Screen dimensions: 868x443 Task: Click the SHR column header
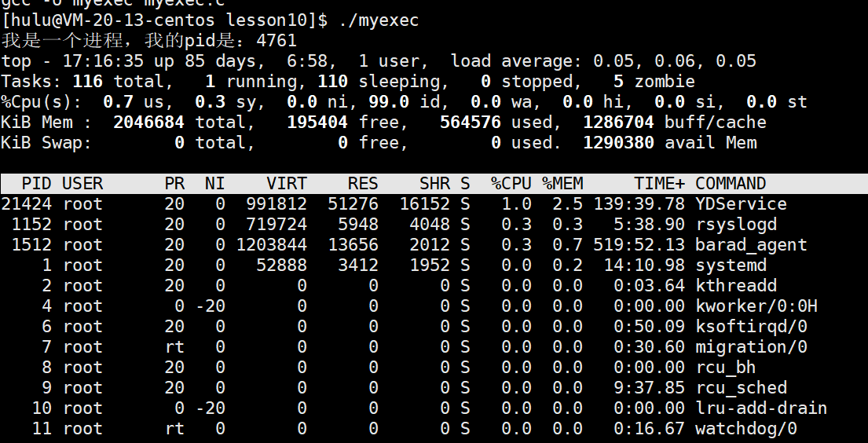434,183
